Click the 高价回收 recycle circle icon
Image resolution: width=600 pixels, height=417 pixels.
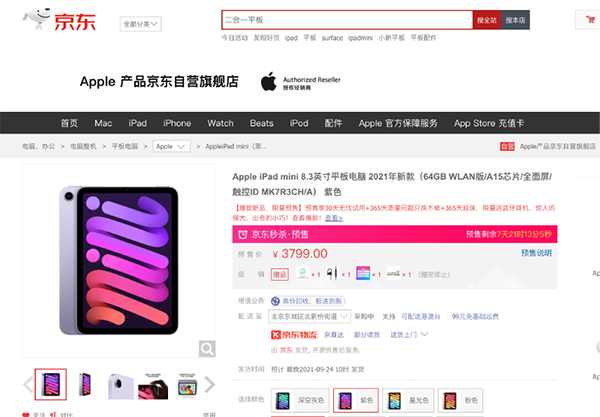pos(275,301)
